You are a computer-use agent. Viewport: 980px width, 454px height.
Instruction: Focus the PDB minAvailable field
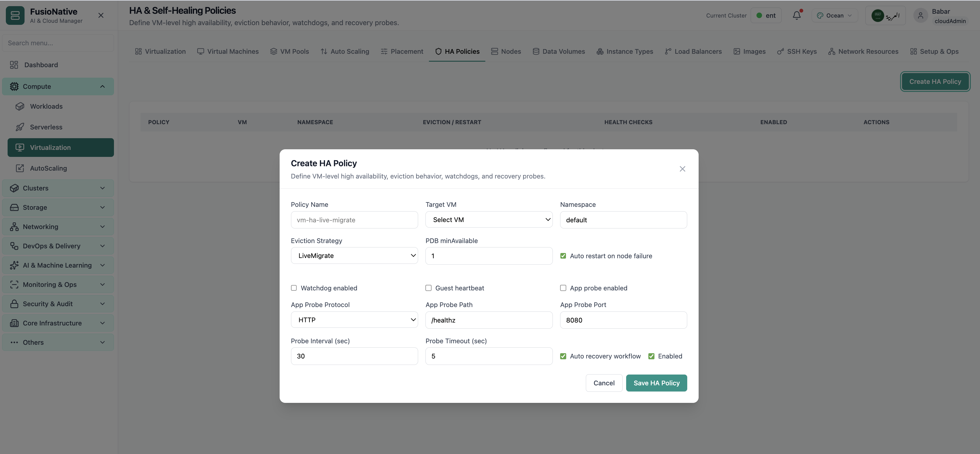[489, 256]
